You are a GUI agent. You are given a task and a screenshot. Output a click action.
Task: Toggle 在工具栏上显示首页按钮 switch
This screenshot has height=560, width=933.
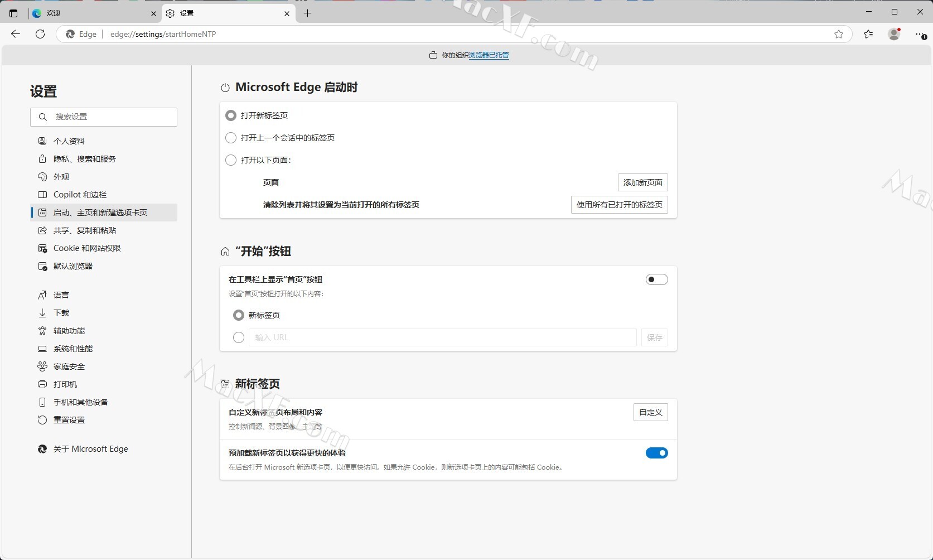coord(657,279)
